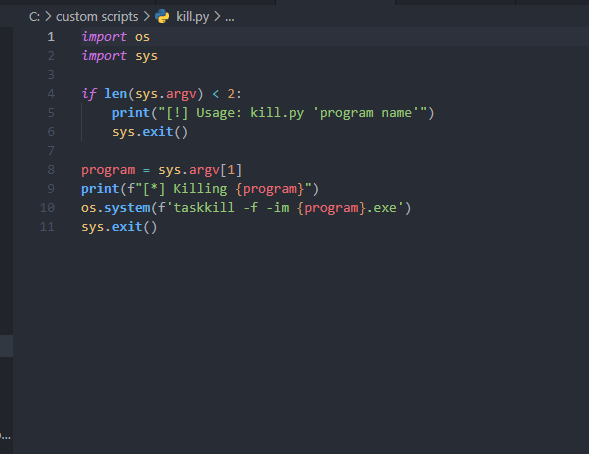Click the "C:" breadcrumb segment
Image resolution: width=589 pixels, height=454 pixels.
click(x=34, y=17)
